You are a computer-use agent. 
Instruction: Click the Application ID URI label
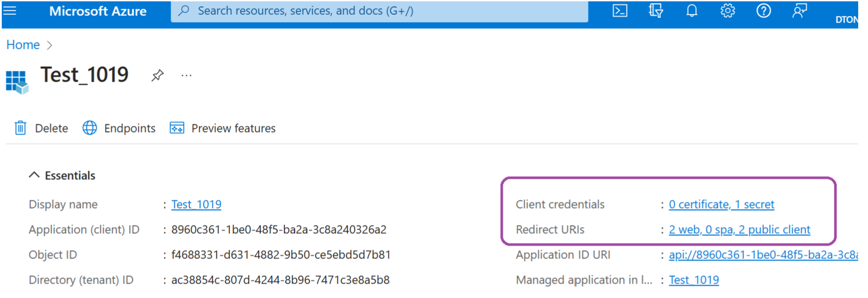pos(563,255)
